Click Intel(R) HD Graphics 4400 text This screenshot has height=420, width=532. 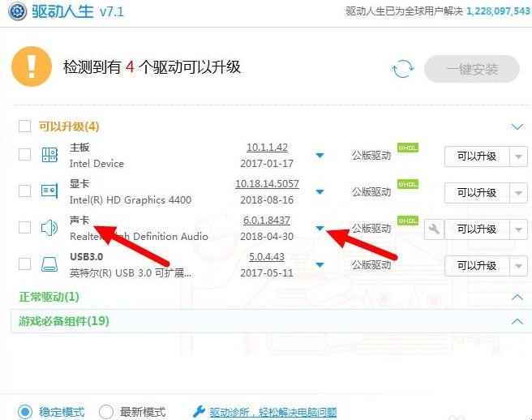(x=131, y=200)
